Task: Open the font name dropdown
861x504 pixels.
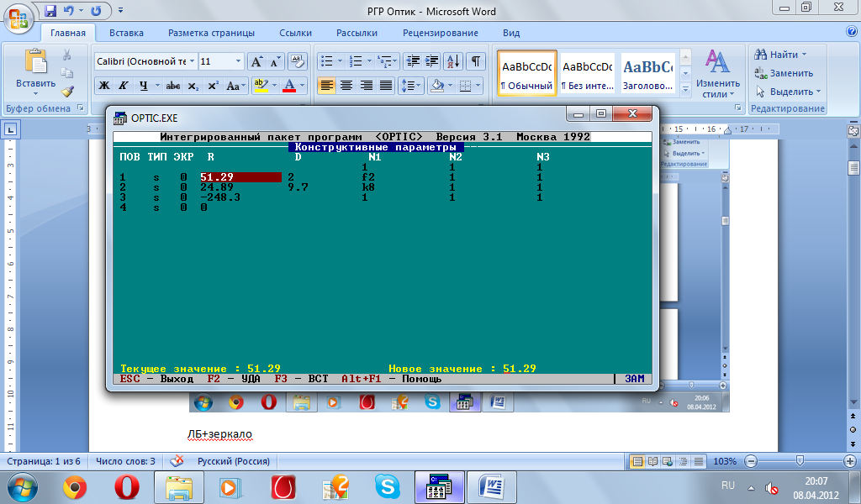Action: (193, 61)
